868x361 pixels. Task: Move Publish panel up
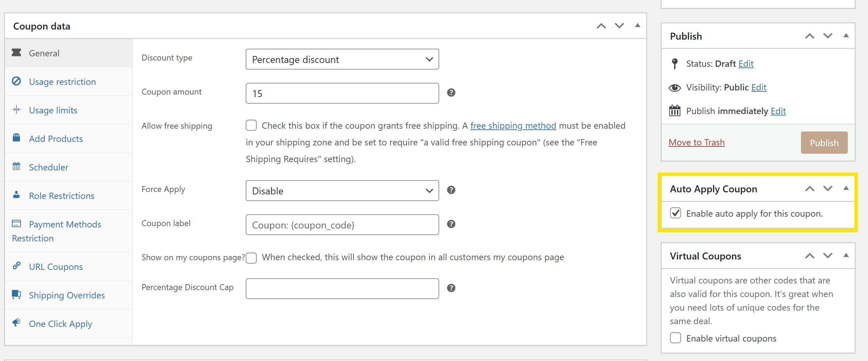[810, 36]
